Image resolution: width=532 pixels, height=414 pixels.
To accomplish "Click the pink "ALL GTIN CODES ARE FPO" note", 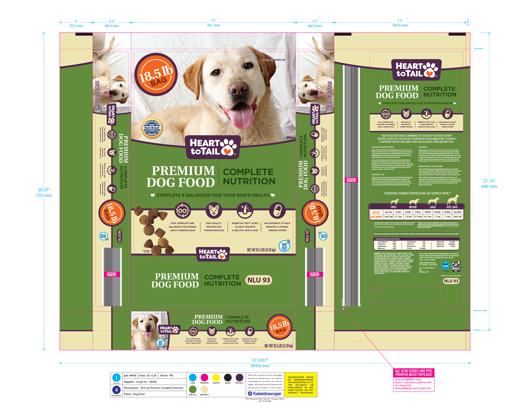I will pos(414,380).
